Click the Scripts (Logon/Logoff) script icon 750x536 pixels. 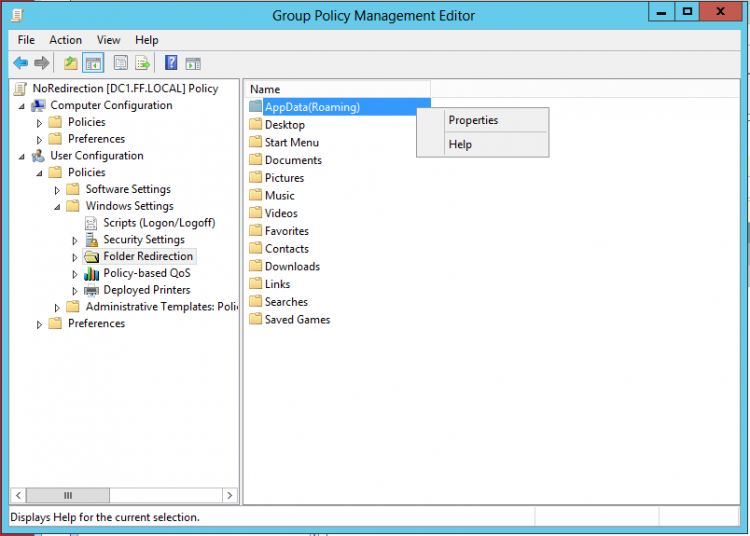tap(91, 223)
